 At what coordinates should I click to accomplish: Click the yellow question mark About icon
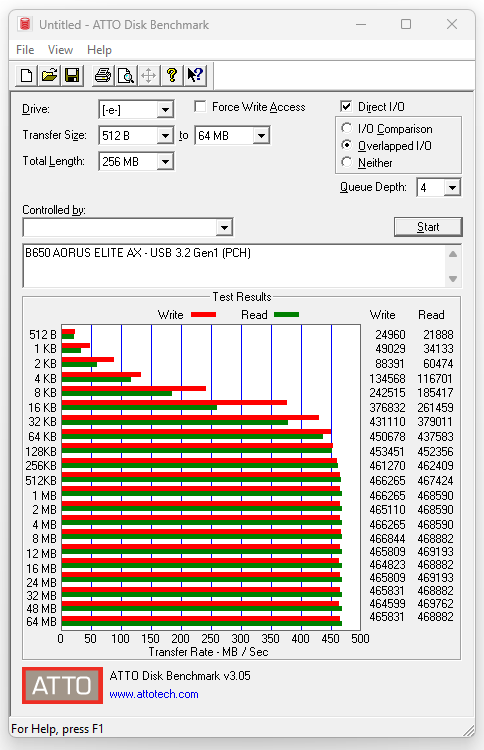pos(172,76)
